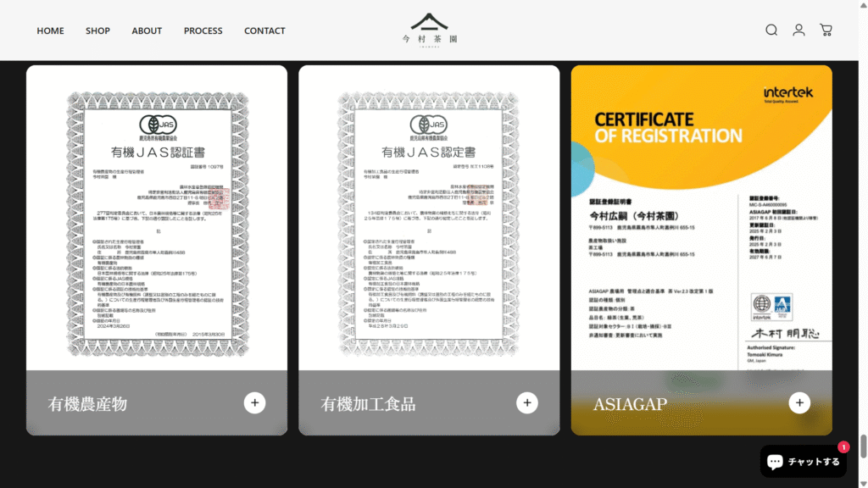View the 有機JAS認定書 certificate image

[x=428, y=224]
